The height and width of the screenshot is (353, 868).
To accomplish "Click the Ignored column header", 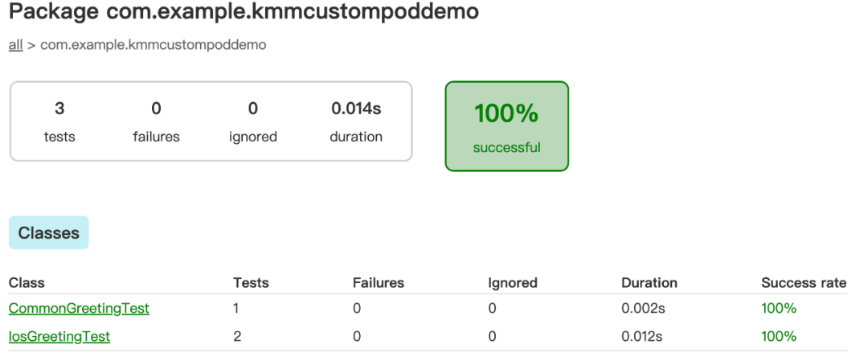I will click(x=513, y=282).
